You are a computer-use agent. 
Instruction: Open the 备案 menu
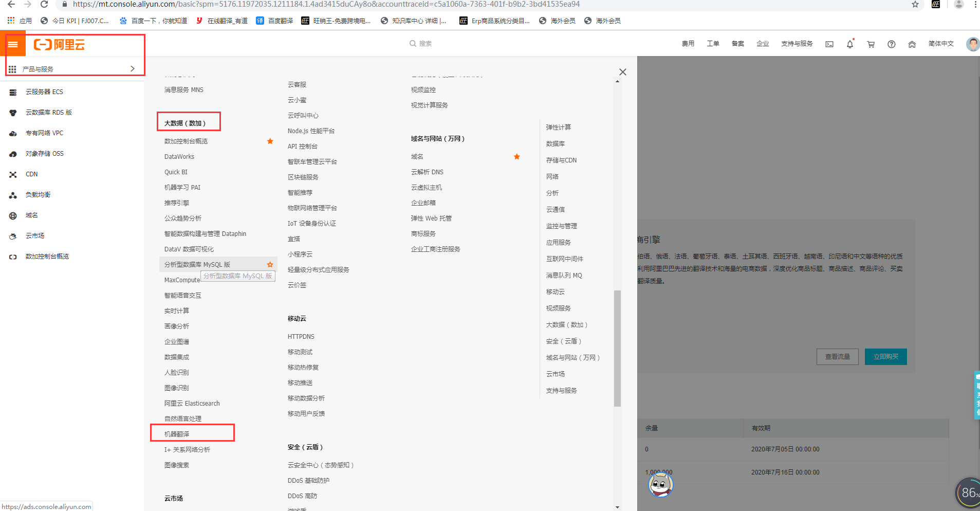[x=738, y=44]
